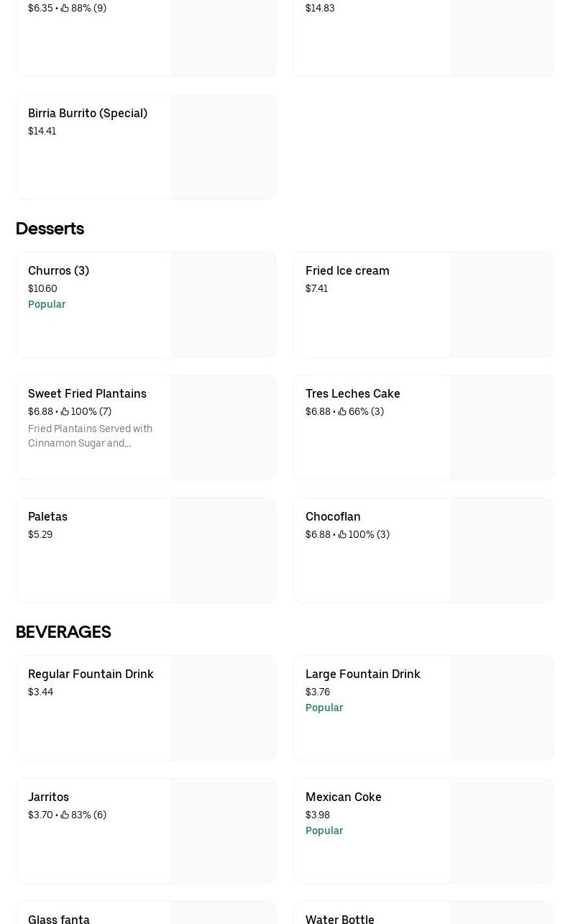Click thumbs-up icon on Sweet Fried Plantains
This screenshot has width=578, height=924.
pyautogui.click(x=65, y=411)
